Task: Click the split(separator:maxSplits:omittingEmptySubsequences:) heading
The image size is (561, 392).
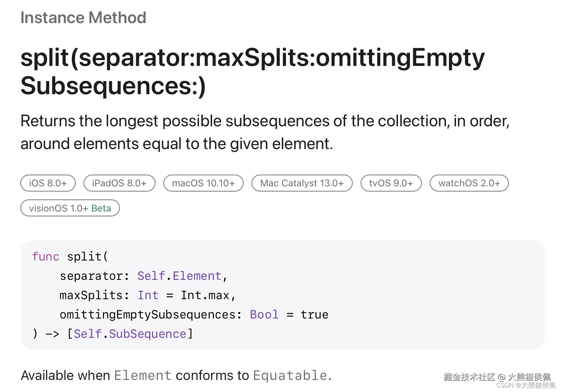Action: click(x=252, y=71)
